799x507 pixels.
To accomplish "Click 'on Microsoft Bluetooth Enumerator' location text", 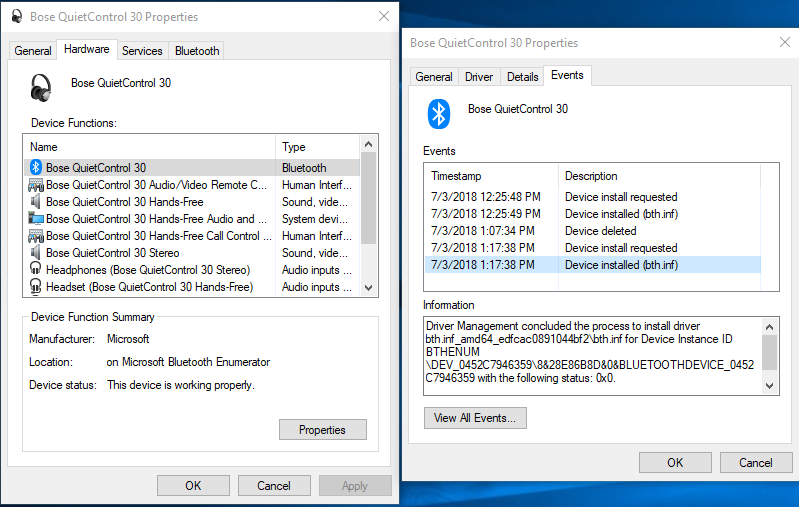I will tap(188, 362).
